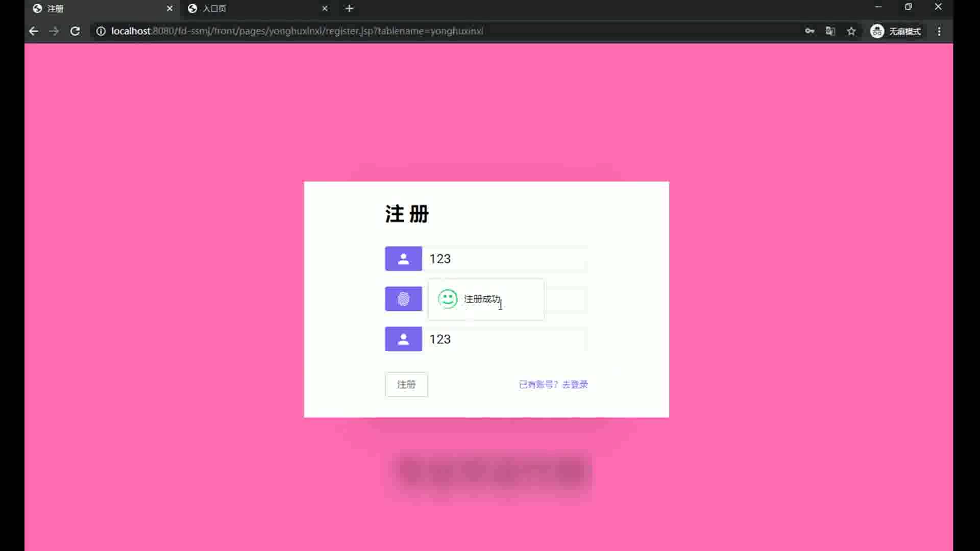Click the translate page icon
980x551 pixels.
pos(830,31)
